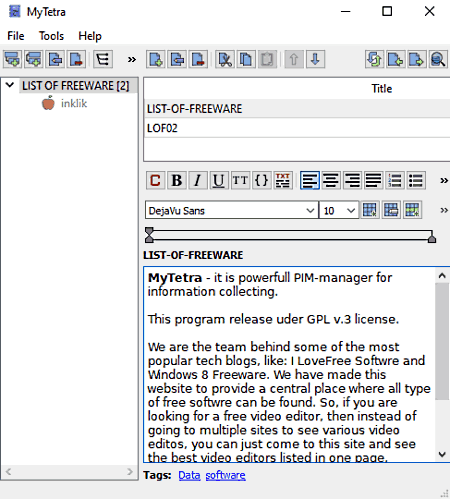Click the add table row/column icon
This screenshot has width=450, height=499.
point(413,210)
